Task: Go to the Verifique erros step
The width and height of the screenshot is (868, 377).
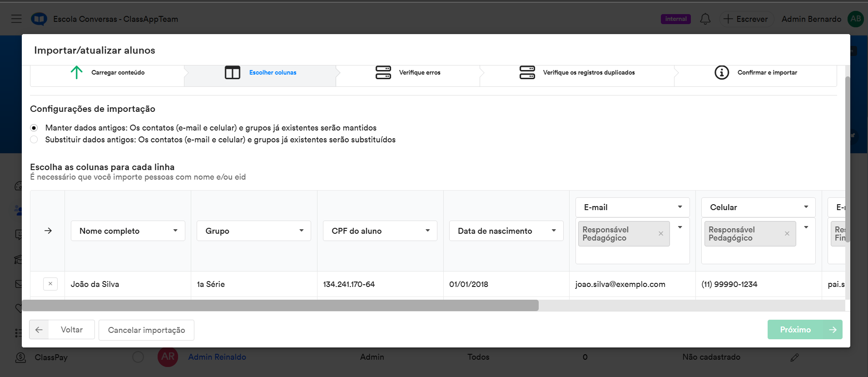Action: pyautogui.click(x=408, y=73)
